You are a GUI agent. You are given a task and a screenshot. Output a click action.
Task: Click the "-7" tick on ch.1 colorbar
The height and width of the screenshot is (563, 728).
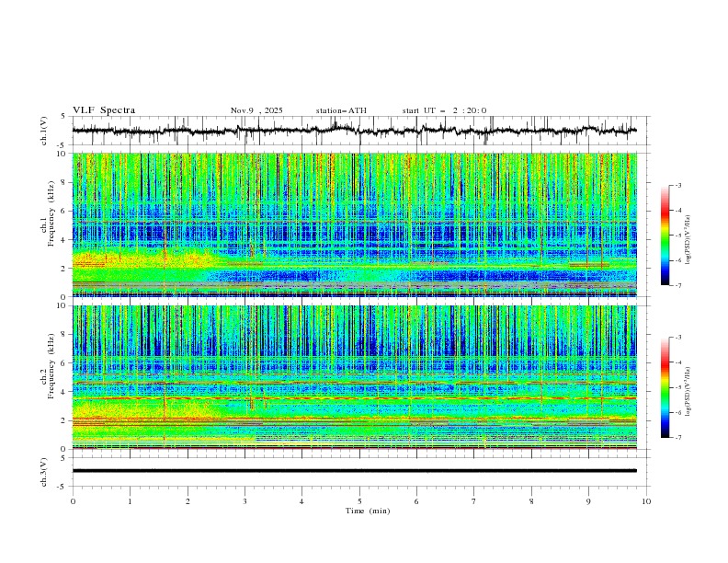point(678,285)
